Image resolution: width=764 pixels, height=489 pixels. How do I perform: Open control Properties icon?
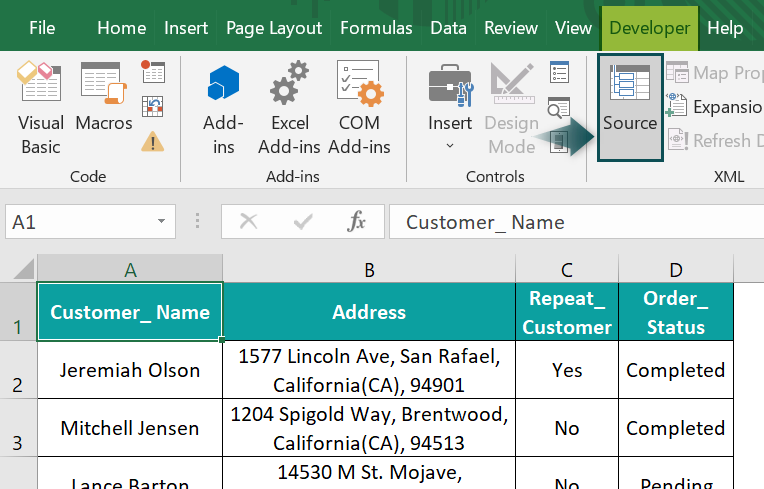(559, 72)
